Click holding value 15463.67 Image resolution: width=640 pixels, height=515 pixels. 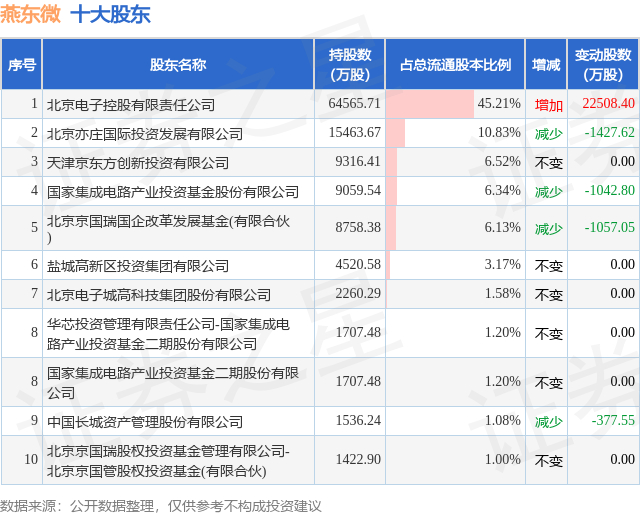(354, 132)
